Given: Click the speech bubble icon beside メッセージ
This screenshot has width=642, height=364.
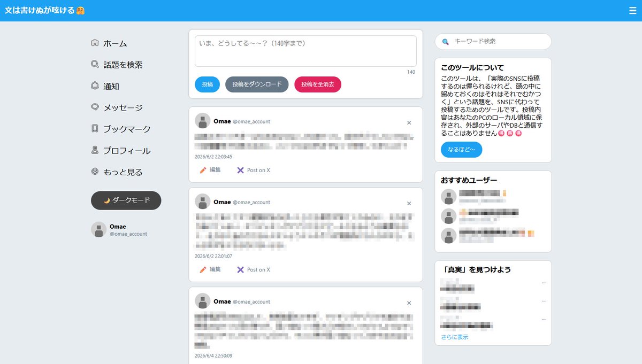Looking at the screenshot, I should coord(95,107).
